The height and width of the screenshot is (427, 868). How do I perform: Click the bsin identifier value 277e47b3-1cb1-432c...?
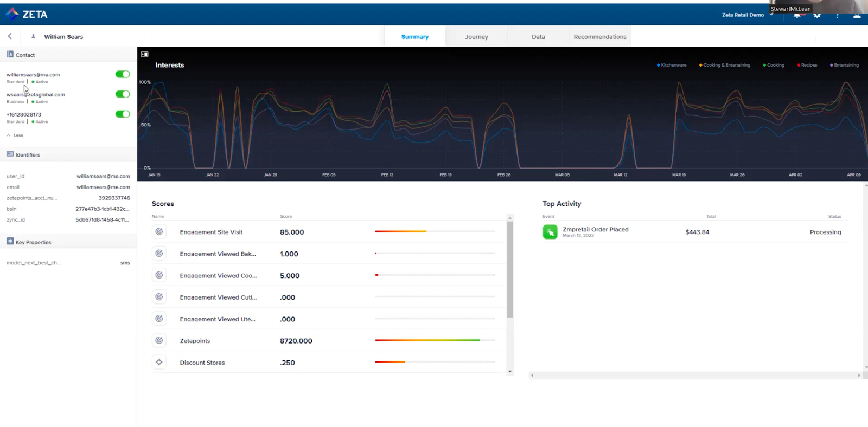[103, 209]
